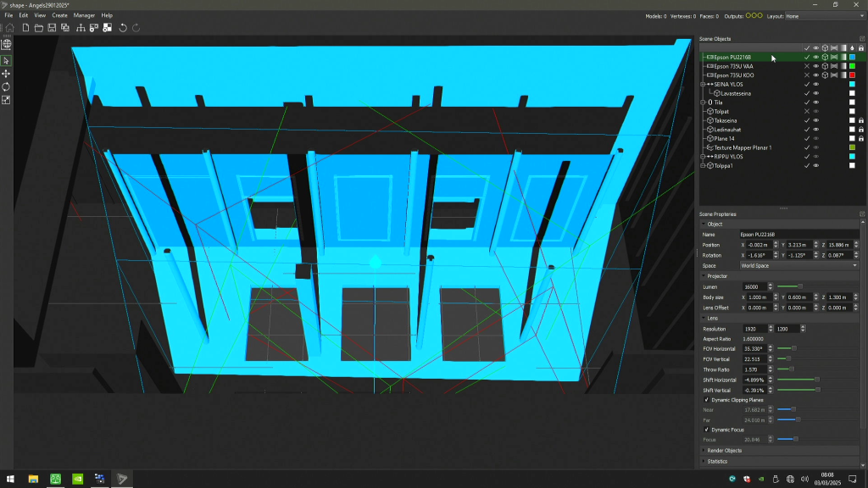Select the Takaseina object in the list

tap(726, 120)
